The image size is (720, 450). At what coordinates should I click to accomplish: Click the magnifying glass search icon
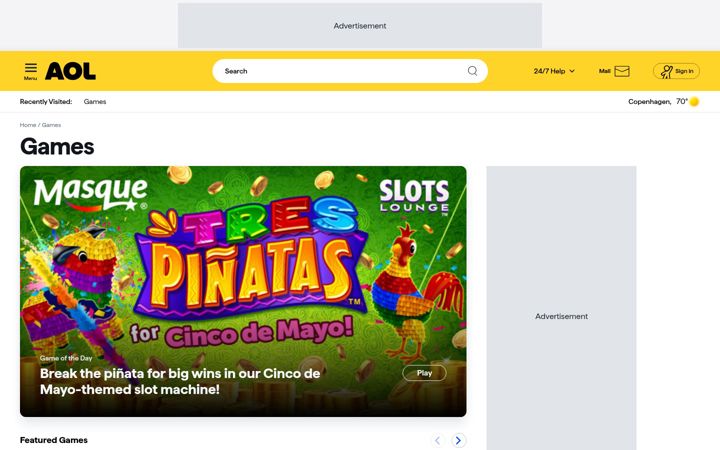pyautogui.click(x=472, y=71)
